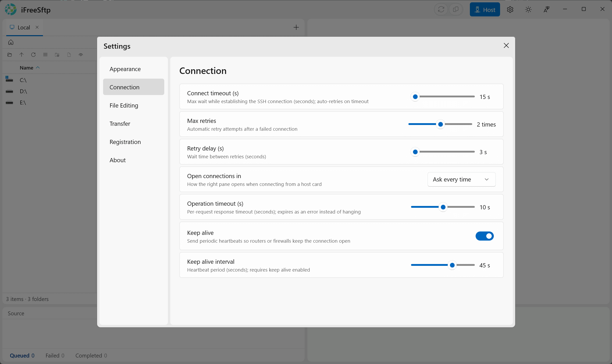Create a new file icon
The width and height of the screenshot is (612, 364).
pos(69,55)
